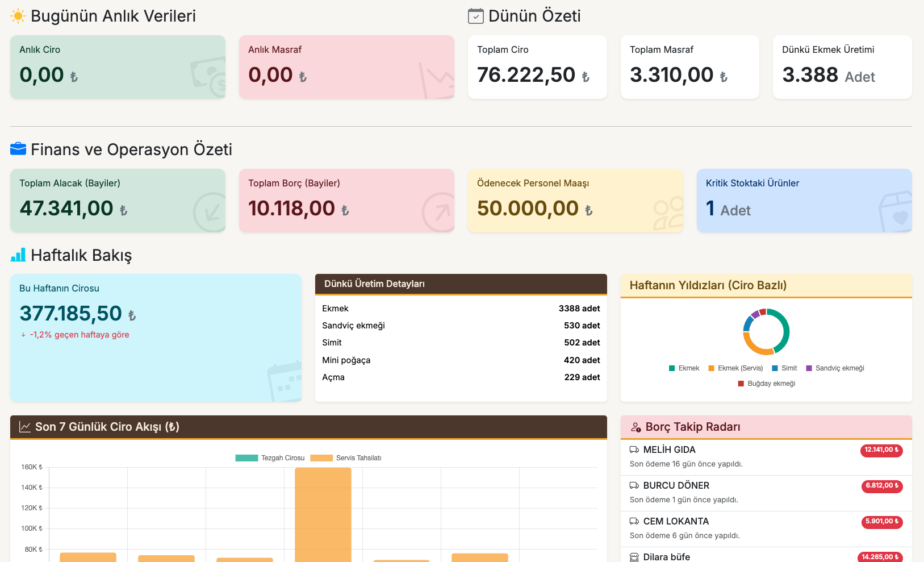The width and height of the screenshot is (924, 562).
Task: Click the sun icon beside Bugünün Anlık Verileri
Action: coord(18,16)
